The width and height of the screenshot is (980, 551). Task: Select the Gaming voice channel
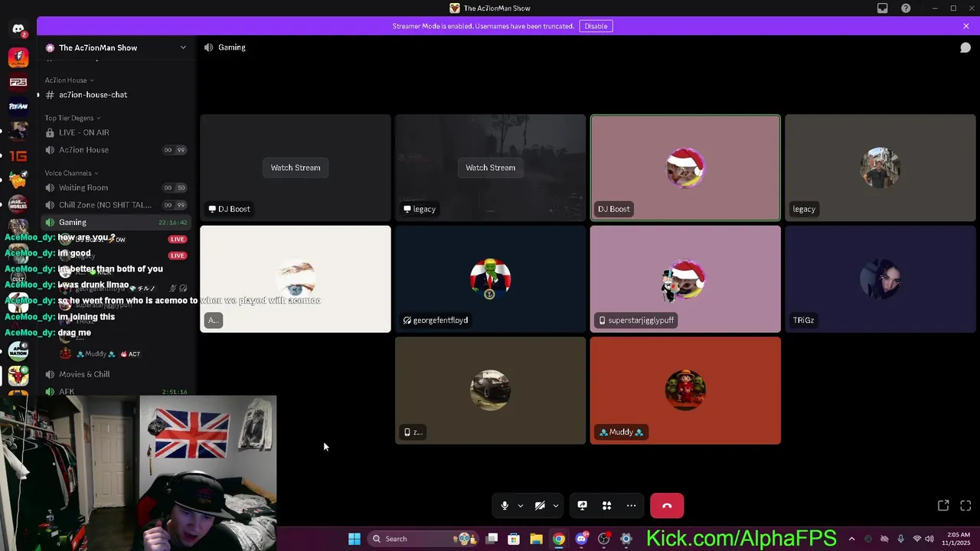click(x=115, y=223)
